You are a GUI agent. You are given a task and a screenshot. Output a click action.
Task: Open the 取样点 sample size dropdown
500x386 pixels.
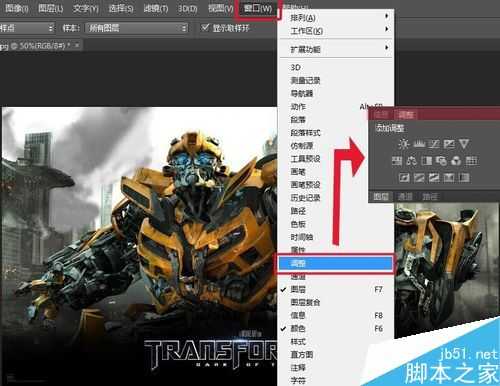[27, 28]
